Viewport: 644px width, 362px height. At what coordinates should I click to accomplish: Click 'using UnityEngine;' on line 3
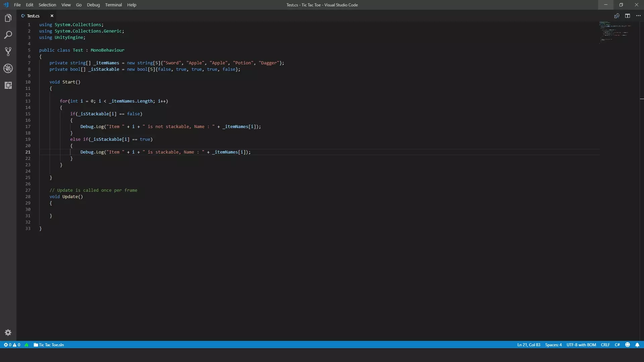(62, 37)
